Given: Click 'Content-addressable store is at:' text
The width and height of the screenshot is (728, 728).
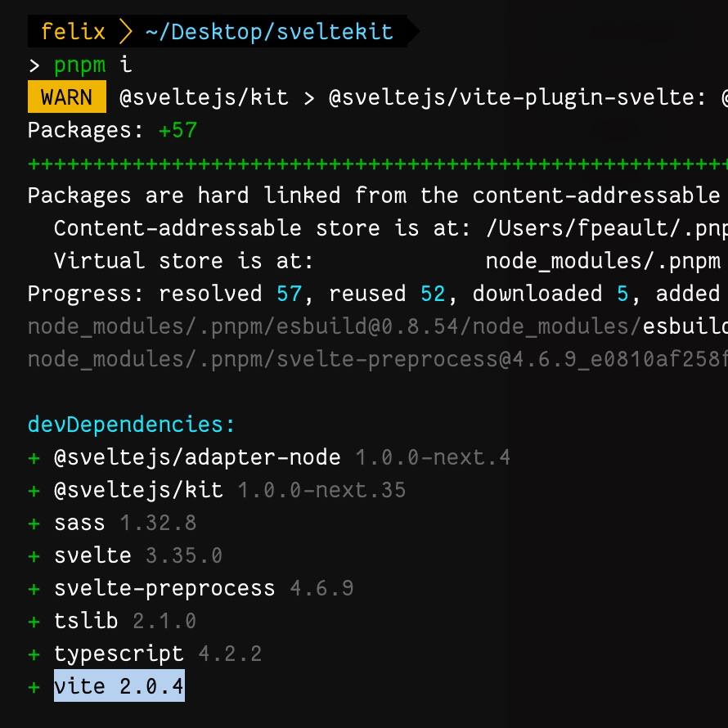Looking at the screenshot, I should coord(263,228).
